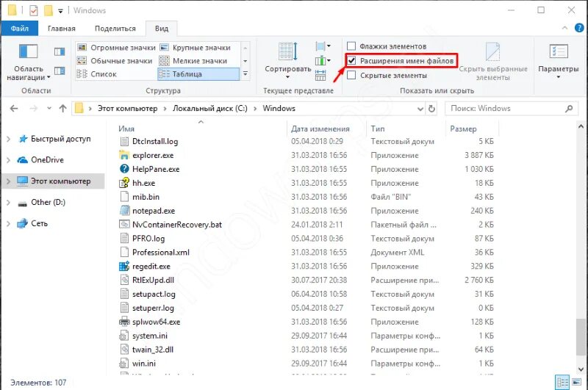This screenshot has width=588, height=390.
Task: Go forward with the forward arrow
Action: (x=33, y=108)
